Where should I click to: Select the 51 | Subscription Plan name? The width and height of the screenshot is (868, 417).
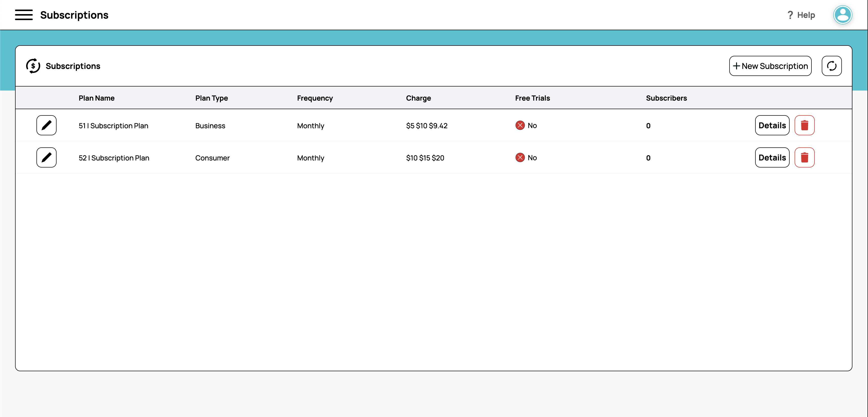(113, 126)
